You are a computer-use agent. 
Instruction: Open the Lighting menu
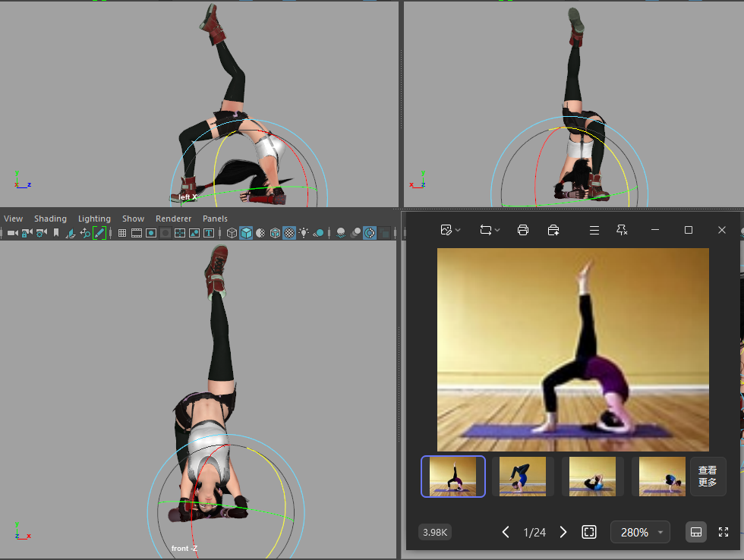[x=94, y=219]
